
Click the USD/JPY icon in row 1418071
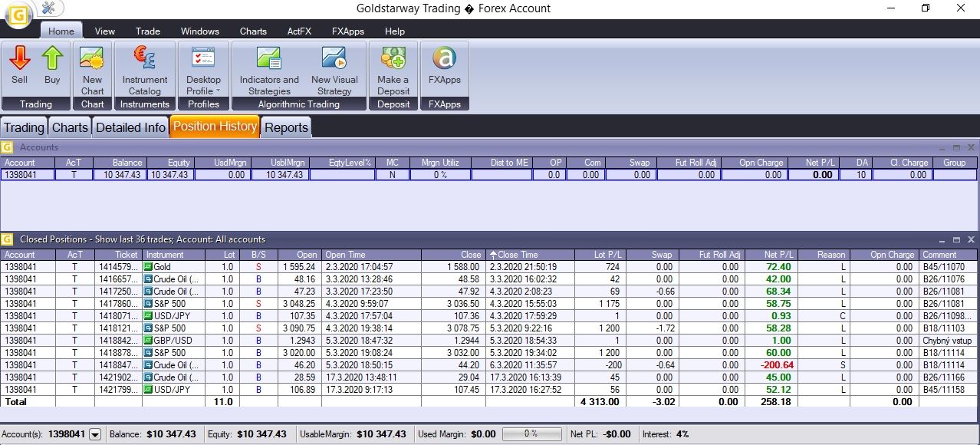point(149,316)
